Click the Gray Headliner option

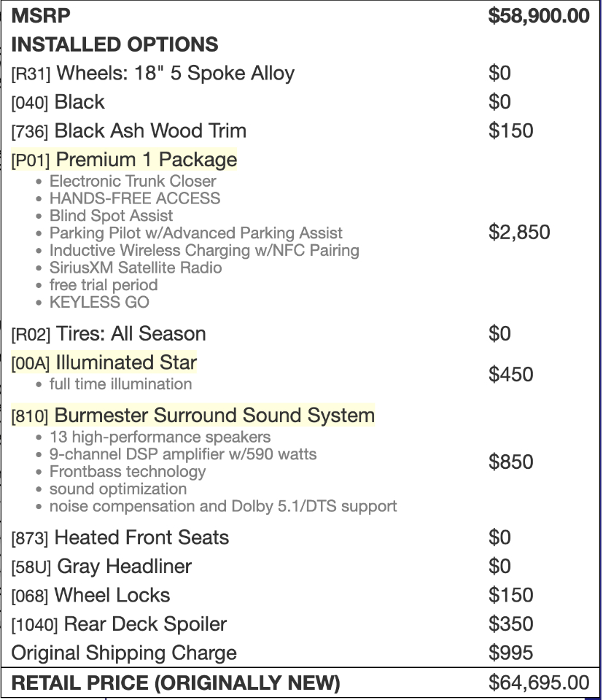tap(102, 567)
